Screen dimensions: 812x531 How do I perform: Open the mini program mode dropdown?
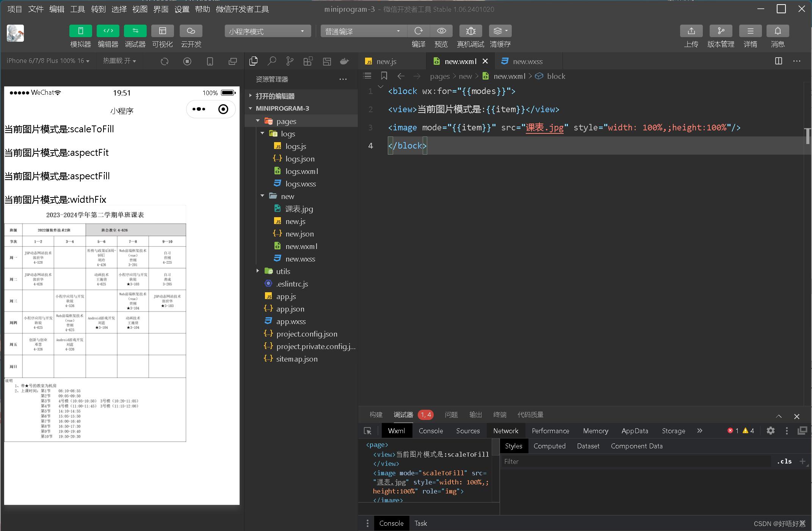pyautogui.click(x=268, y=31)
